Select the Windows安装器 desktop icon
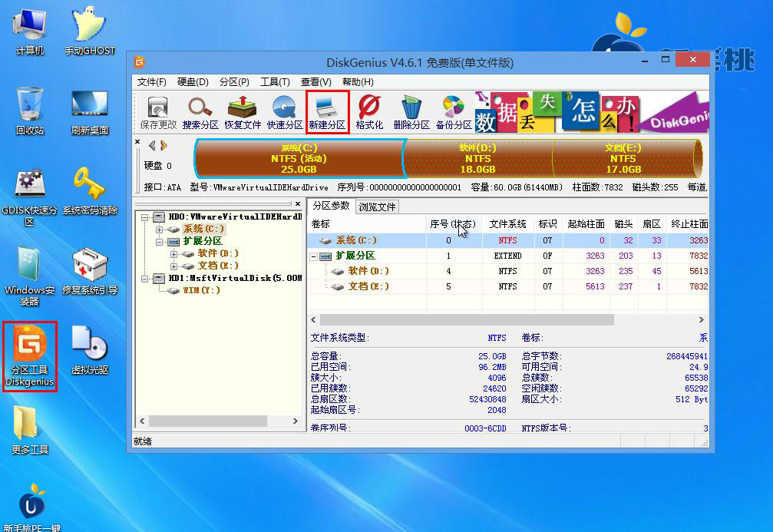773x532 pixels. click(30, 276)
